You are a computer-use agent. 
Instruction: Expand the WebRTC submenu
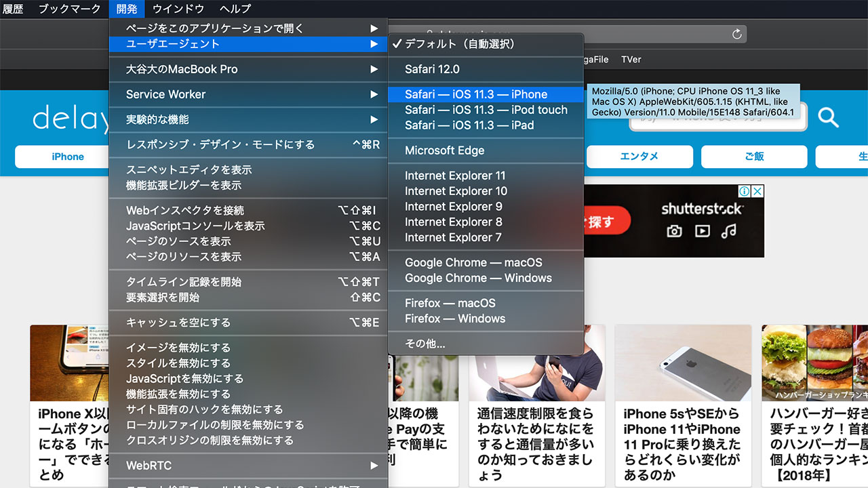248,466
